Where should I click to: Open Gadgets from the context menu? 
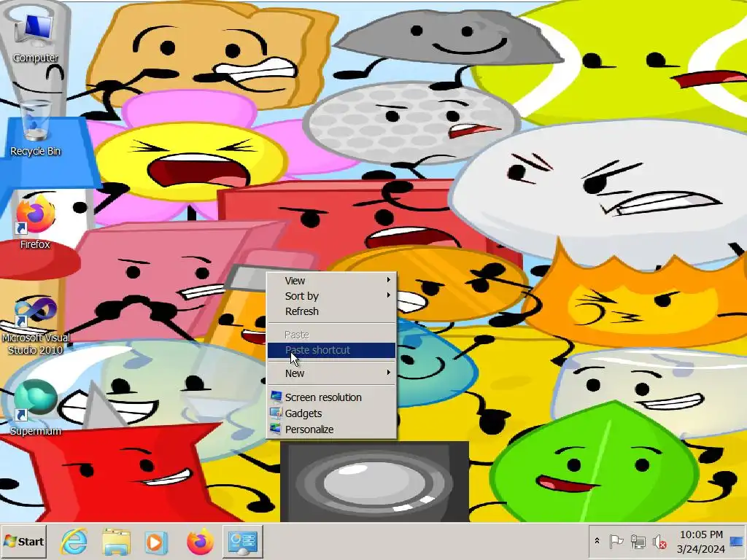click(x=332, y=413)
